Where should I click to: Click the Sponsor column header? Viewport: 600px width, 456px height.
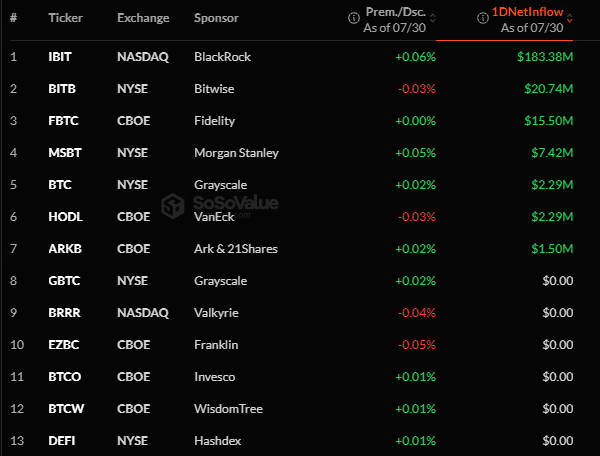coord(216,18)
